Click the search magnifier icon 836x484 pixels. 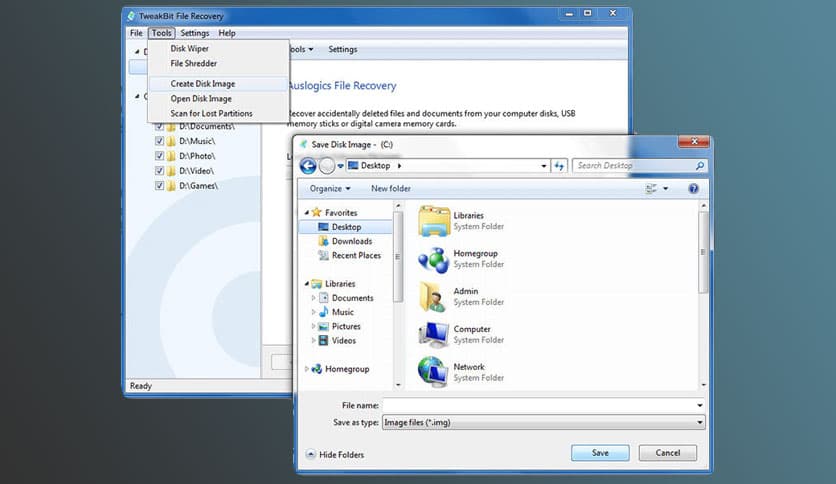tap(700, 166)
